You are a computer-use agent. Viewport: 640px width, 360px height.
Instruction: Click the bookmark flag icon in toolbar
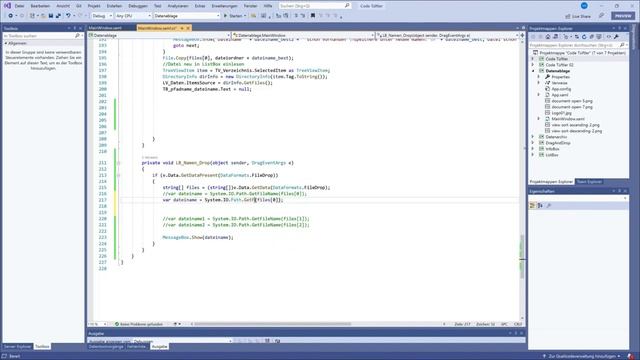313,16
